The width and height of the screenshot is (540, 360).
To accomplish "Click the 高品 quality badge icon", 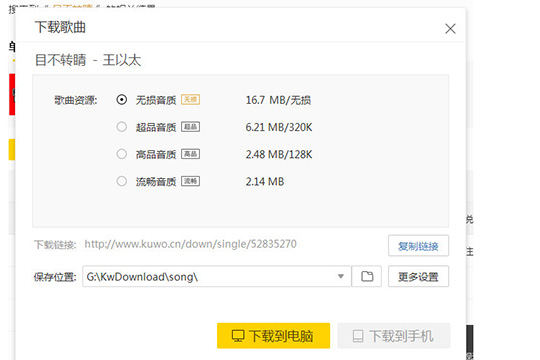I will tap(190, 154).
